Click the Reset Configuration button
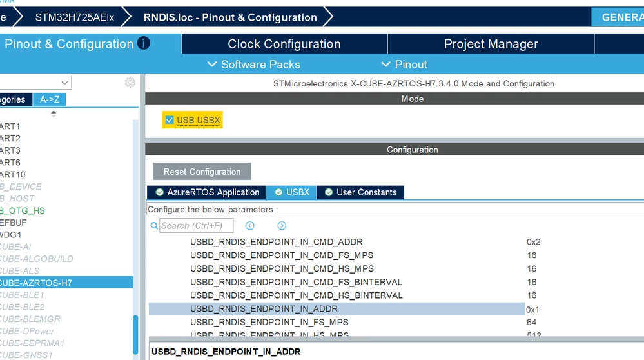The width and height of the screenshot is (644, 360). coord(202,172)
